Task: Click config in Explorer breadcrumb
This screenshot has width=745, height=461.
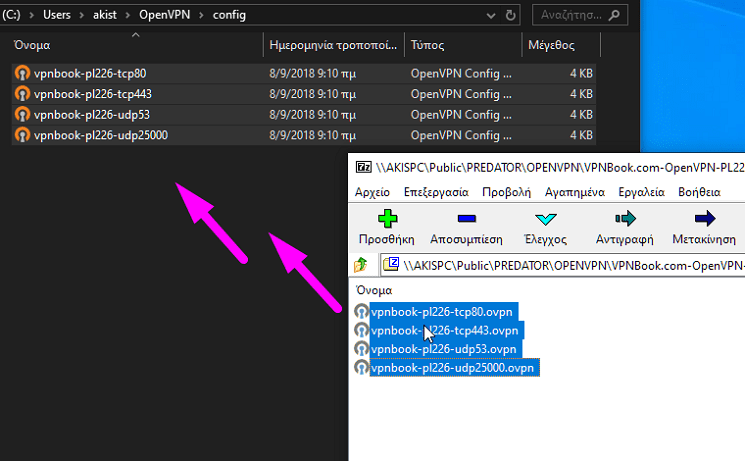Action: (x=229, y=15)
